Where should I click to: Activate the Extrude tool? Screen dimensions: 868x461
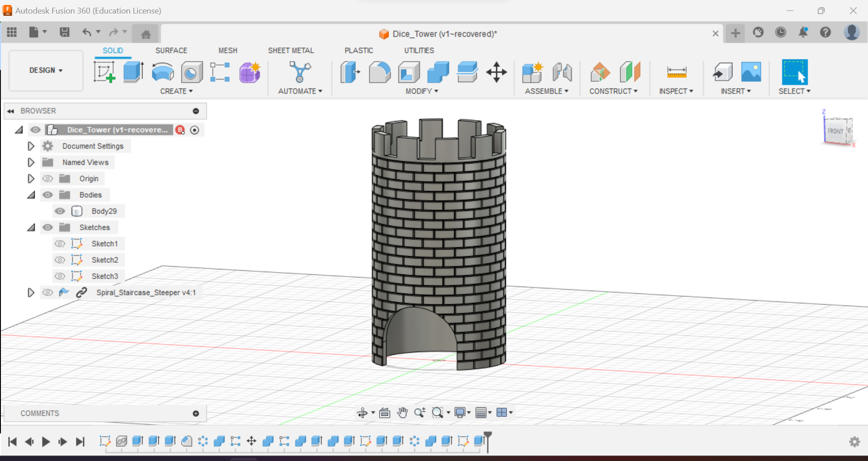(133, 71)
